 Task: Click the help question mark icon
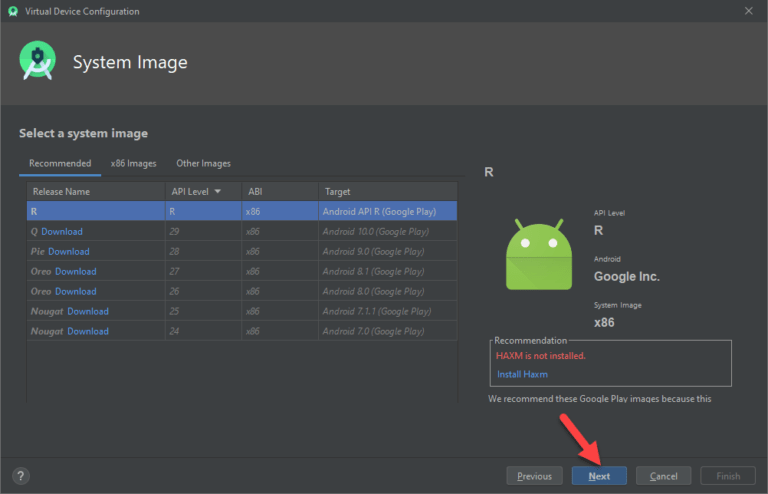click(21, 475)
